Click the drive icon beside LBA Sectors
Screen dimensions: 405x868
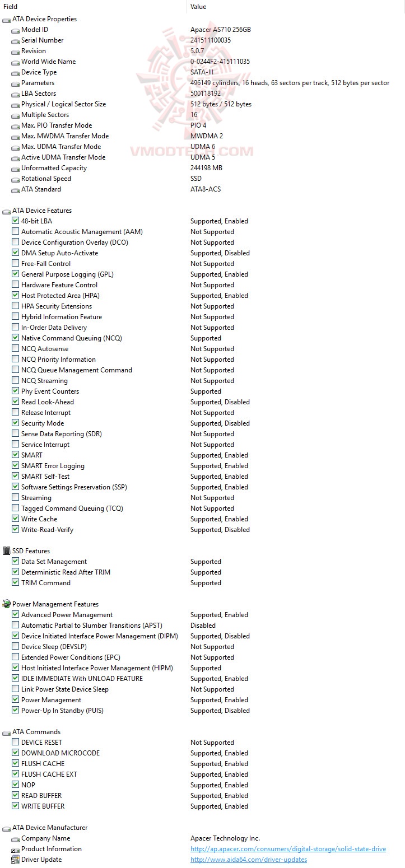click(x=16, y=94)
